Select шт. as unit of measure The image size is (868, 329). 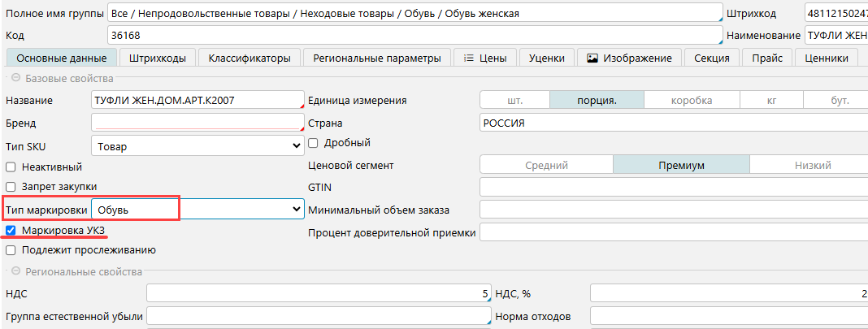[514, 100]
